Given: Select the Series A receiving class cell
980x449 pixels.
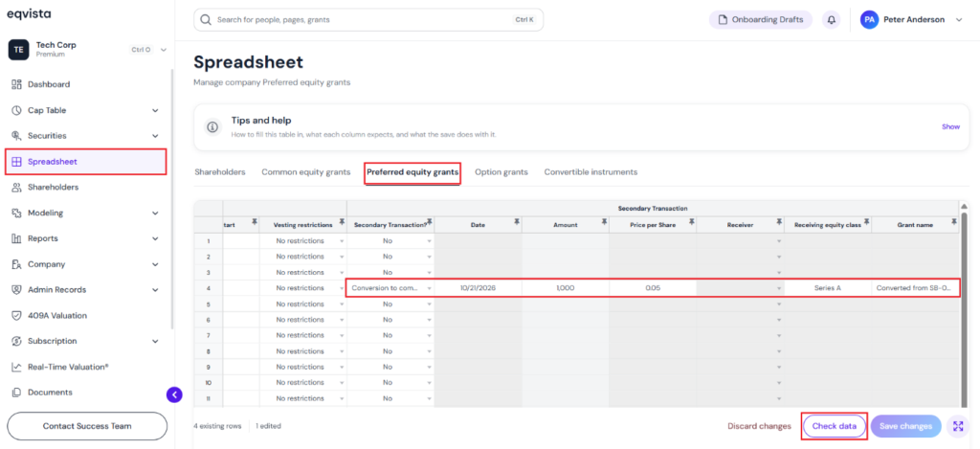Looking at the screenshot, I should pos(828,288).
